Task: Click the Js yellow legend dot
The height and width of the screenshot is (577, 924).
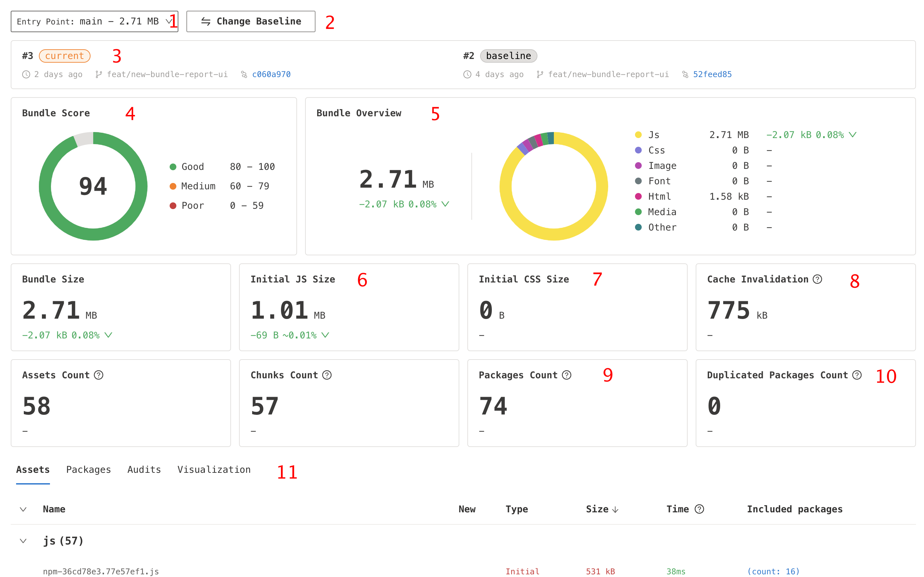Action: [x=638, y=135]
